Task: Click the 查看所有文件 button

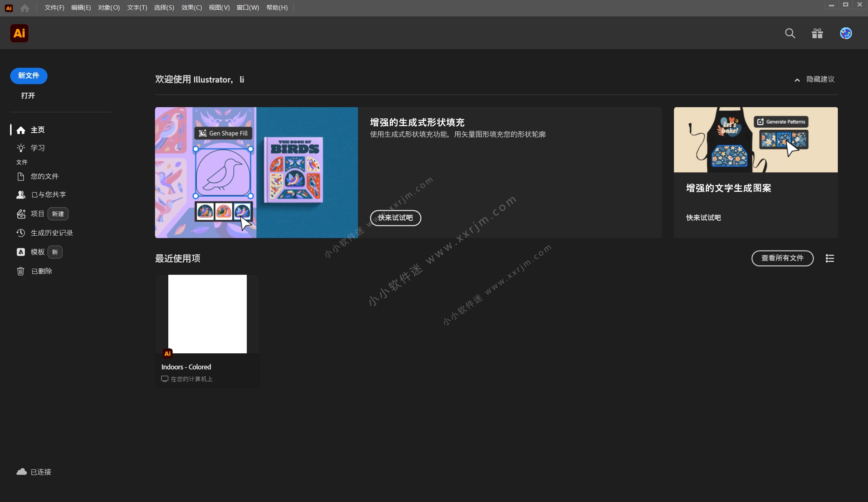Action: point(782,258)
